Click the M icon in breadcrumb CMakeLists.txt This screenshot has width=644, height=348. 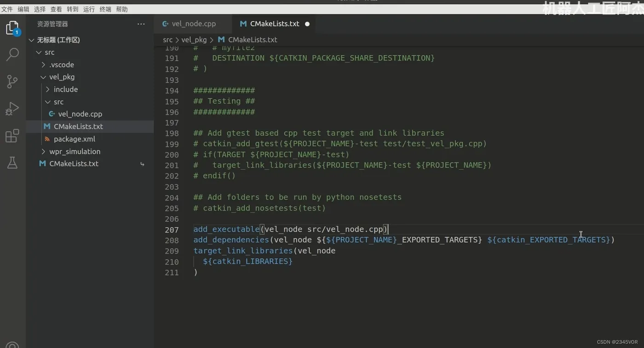click(x=221, y=40)
